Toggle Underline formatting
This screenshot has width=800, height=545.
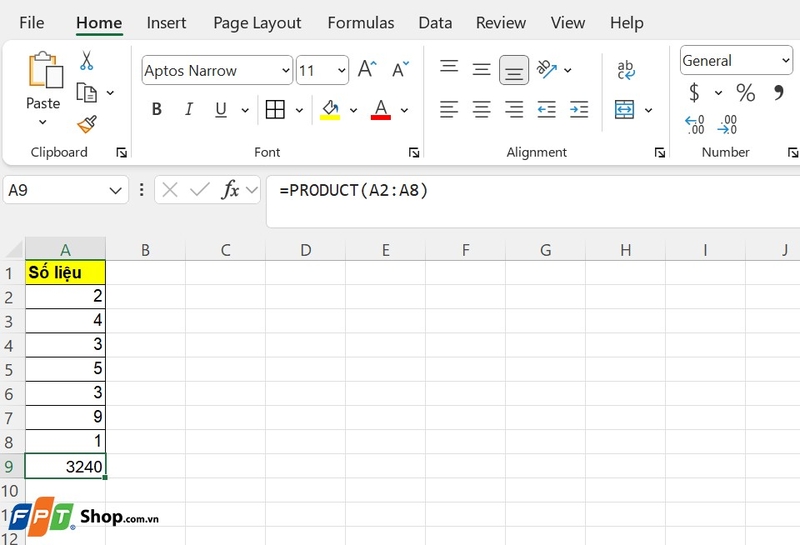221,109
